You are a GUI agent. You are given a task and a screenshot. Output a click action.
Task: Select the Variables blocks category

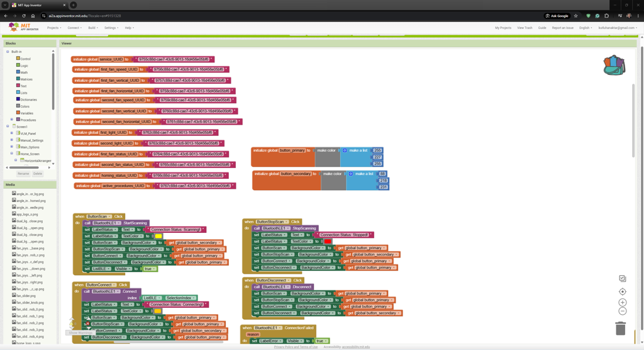click(x=25, y=113)
